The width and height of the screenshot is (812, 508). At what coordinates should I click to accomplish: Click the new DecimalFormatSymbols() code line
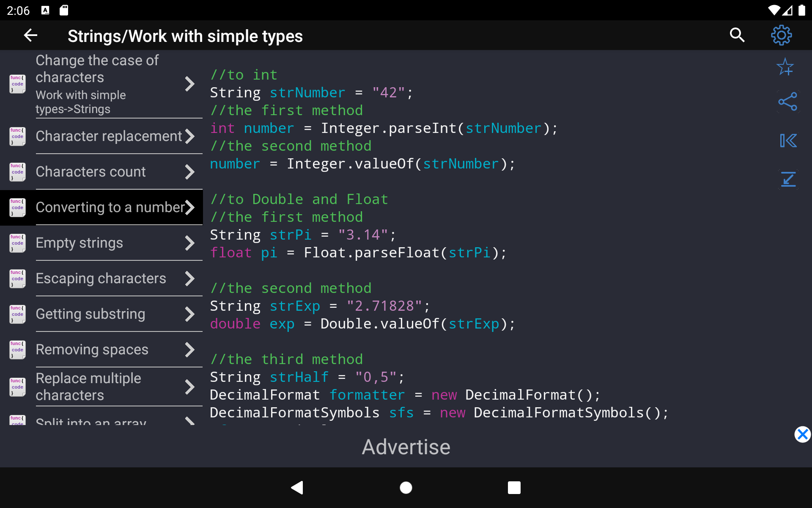click(x=439, y=413)
